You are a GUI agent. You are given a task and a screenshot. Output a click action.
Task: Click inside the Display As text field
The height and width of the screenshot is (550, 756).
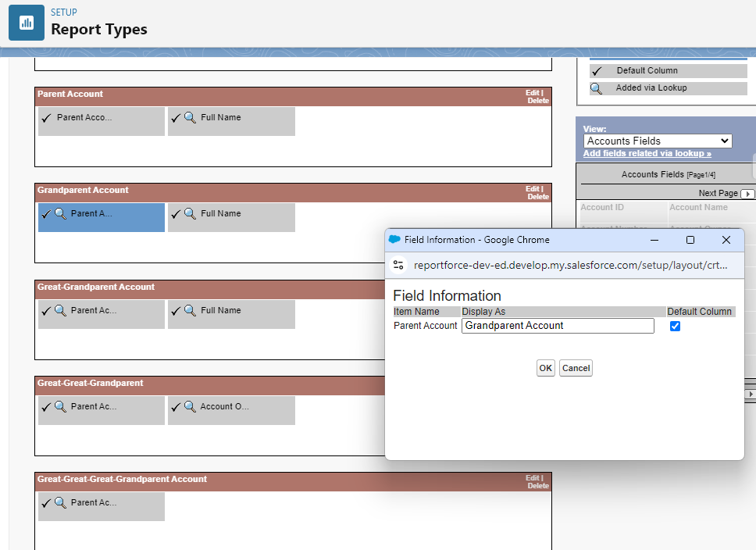click(x=558, y=326)
